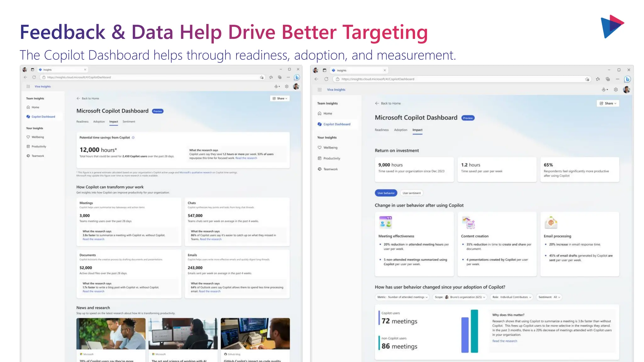Click teal non-Copilot users chart bar
644x362 pixels.
tap(474, 331)
